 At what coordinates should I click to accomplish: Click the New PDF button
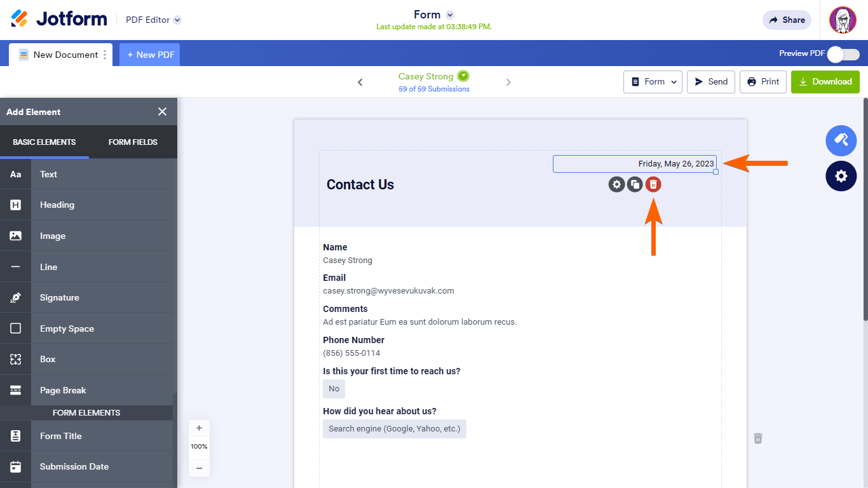click(x=150, y=55)
